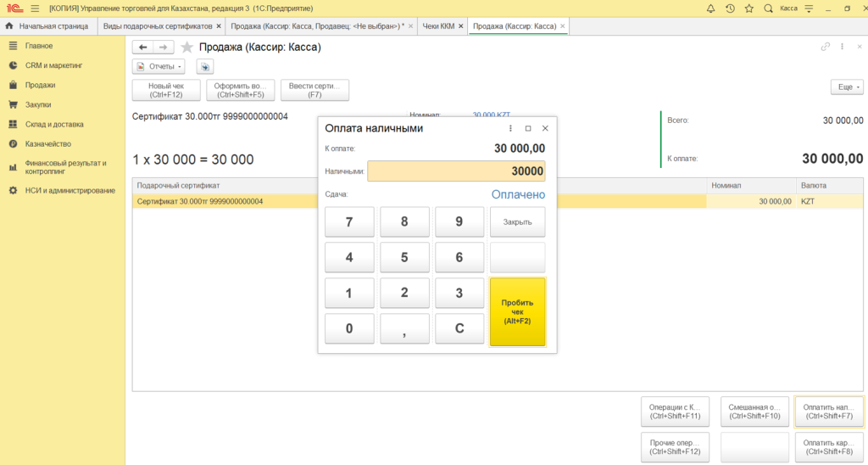Viewport: 868px width, 465px height.
Task: Click Новый чек (Ctrl+F12) button
Action: (166, 90)
